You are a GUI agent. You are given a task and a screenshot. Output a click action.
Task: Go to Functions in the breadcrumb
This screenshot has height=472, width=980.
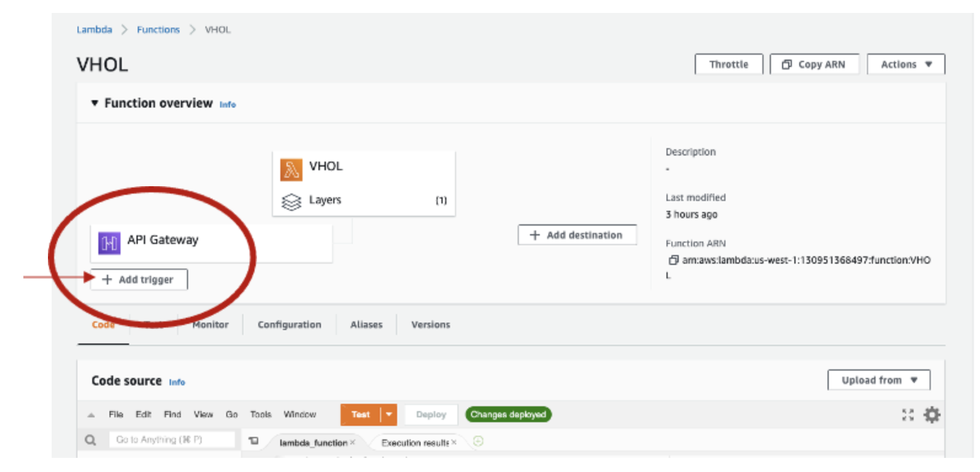coord(158,29)
